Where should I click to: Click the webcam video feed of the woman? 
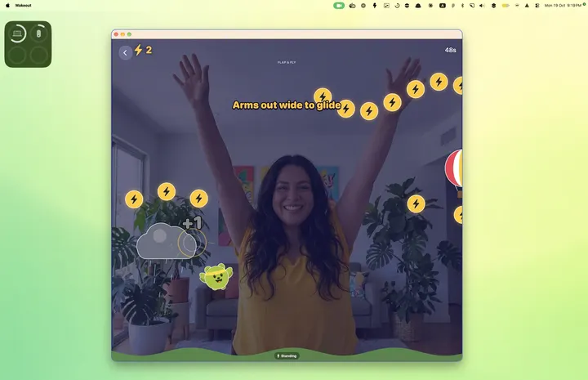[287, 200]
